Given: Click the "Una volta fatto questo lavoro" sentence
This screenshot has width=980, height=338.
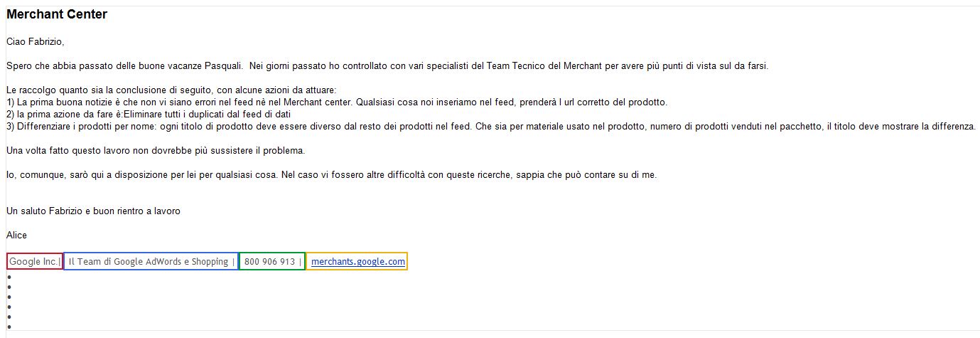Looking at the screenshot, I should (x=156, y=150).
